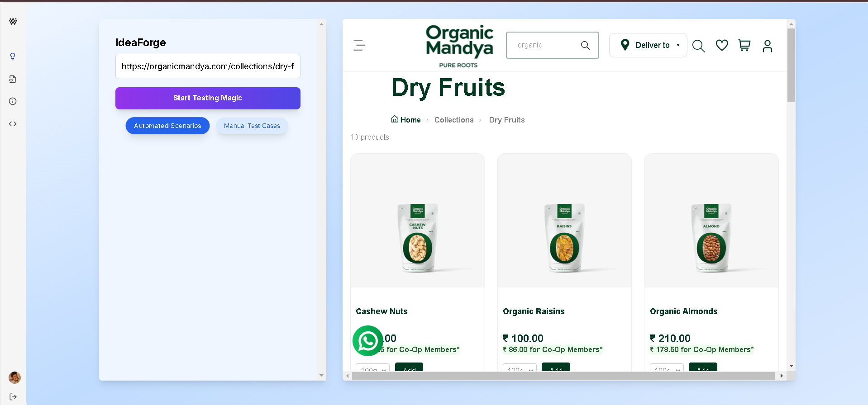Open the user account icon

pyautogui.click(x=768, y=46)
